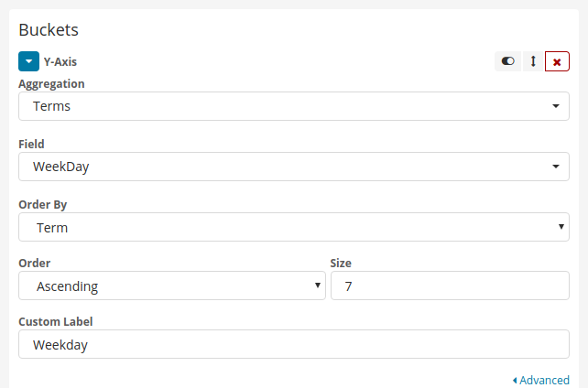Image resolution: width=588 pixels, height=388 pixels.
Task: Click the Order By label
Action: (x=42, y=204)
